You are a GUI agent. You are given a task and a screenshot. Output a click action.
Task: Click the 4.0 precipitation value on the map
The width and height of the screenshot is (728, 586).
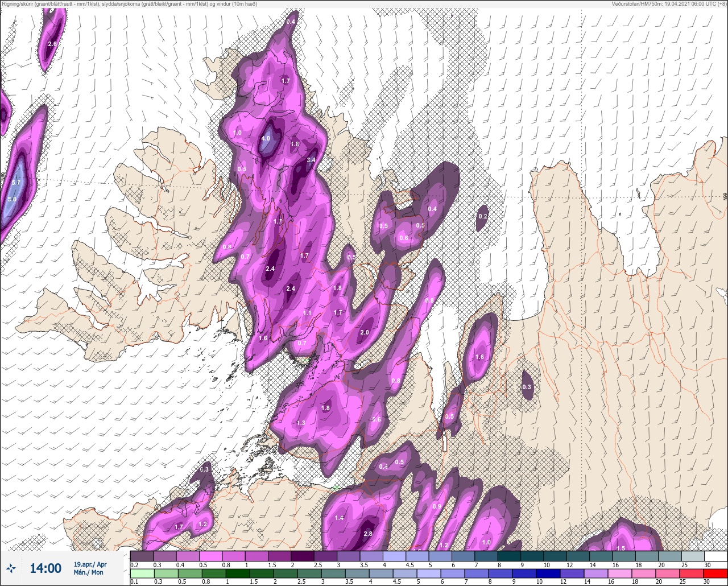pos(266,138)
